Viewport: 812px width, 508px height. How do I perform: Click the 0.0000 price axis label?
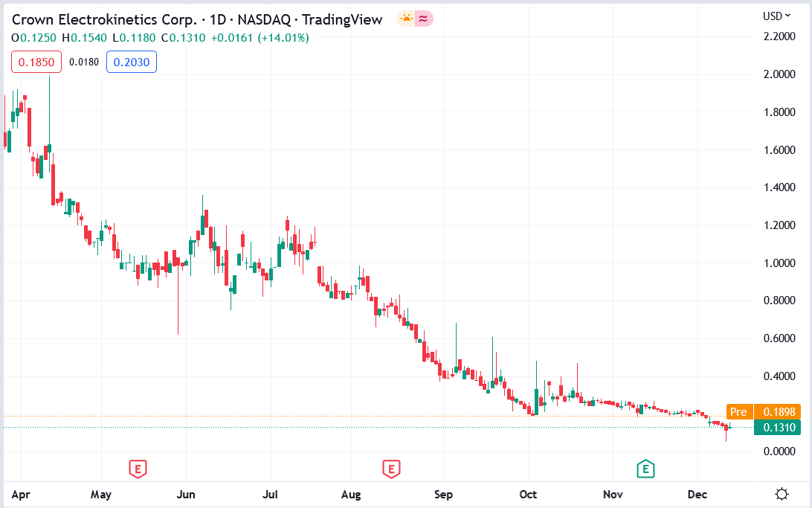(779, 451)
